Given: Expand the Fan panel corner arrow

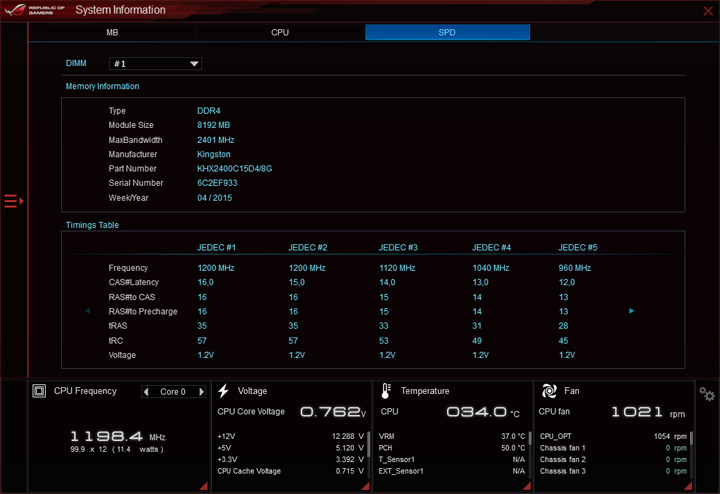Looking at the screenshot, I should click(688, 486).
